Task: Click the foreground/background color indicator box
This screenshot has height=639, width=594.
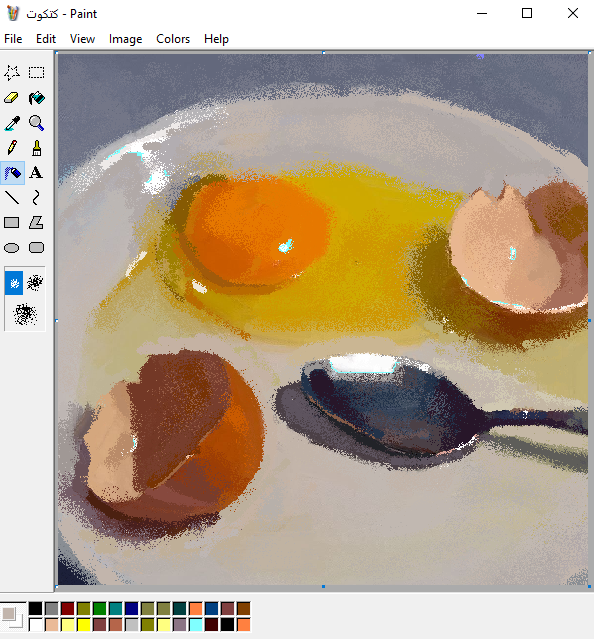Action: (x=13, y=617)
